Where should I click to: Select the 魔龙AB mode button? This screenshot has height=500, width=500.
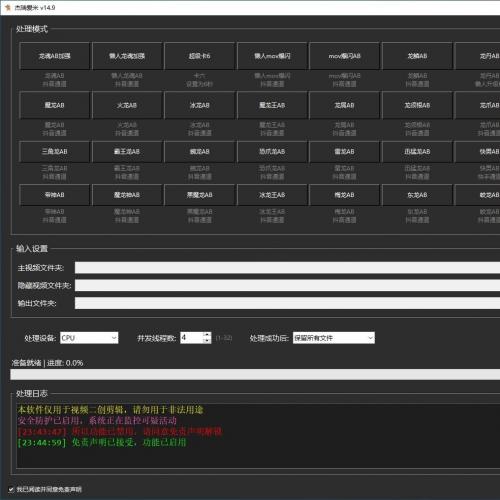click(55, 105)
